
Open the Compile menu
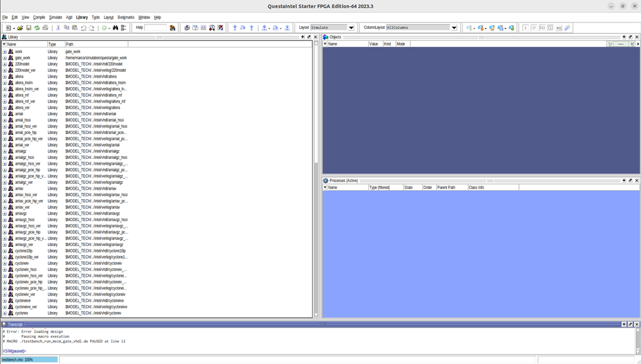[x=39, y=17]
